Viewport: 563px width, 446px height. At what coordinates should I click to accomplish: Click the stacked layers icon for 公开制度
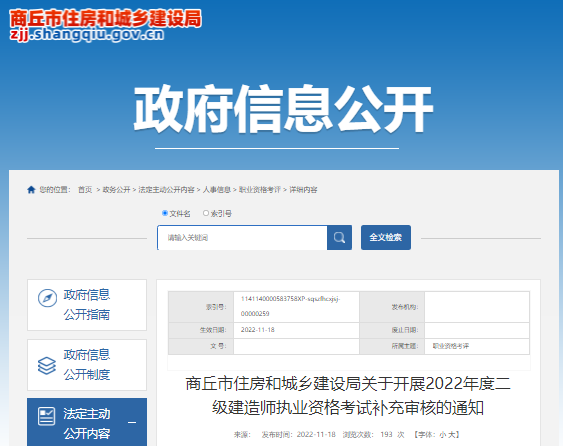(47, 365)
